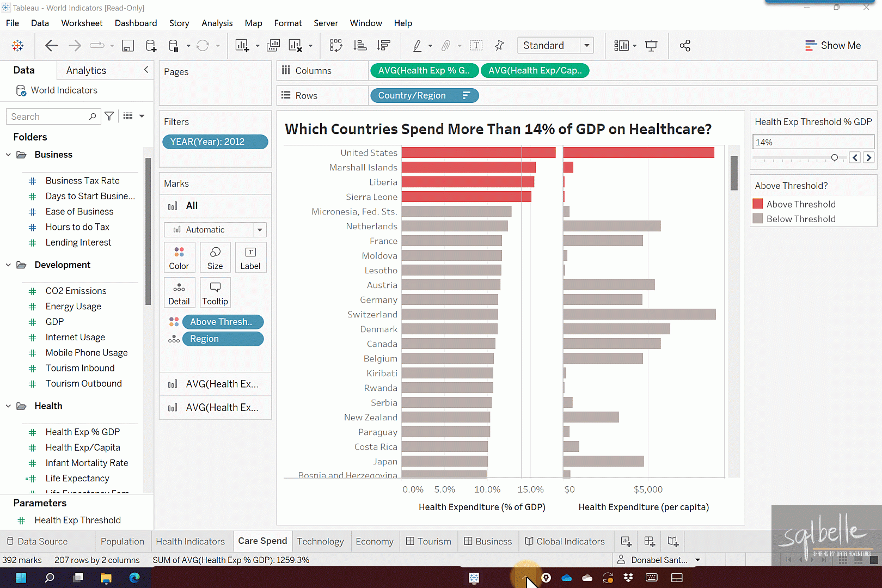Click the Health Exp Threshold slider handle
The image size is (882, 588).
pos(834,157)
